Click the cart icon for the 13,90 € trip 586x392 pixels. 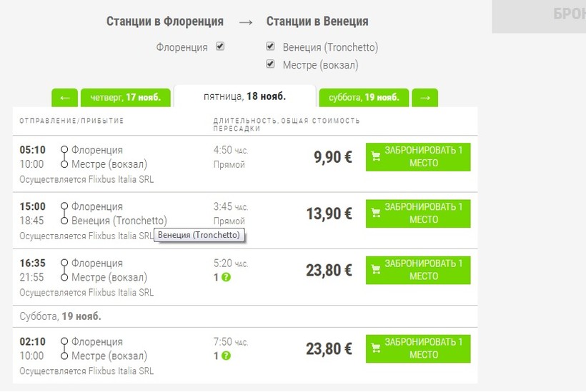pos(376,213)
